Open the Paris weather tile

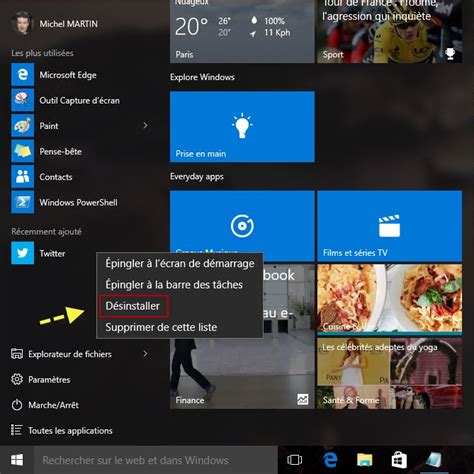[242, 31]
